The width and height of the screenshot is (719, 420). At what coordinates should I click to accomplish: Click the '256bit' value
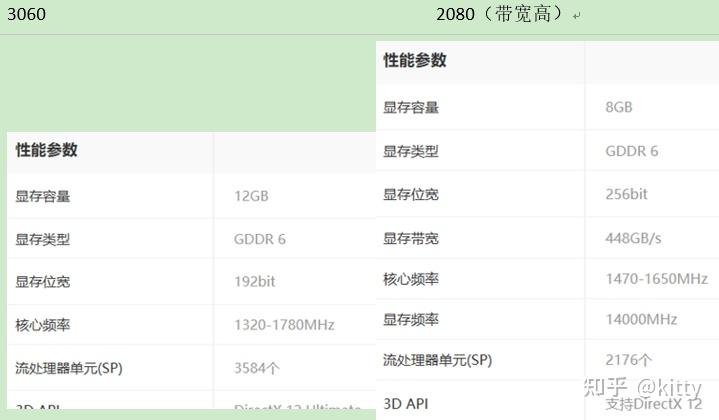(x=626, y=194)
